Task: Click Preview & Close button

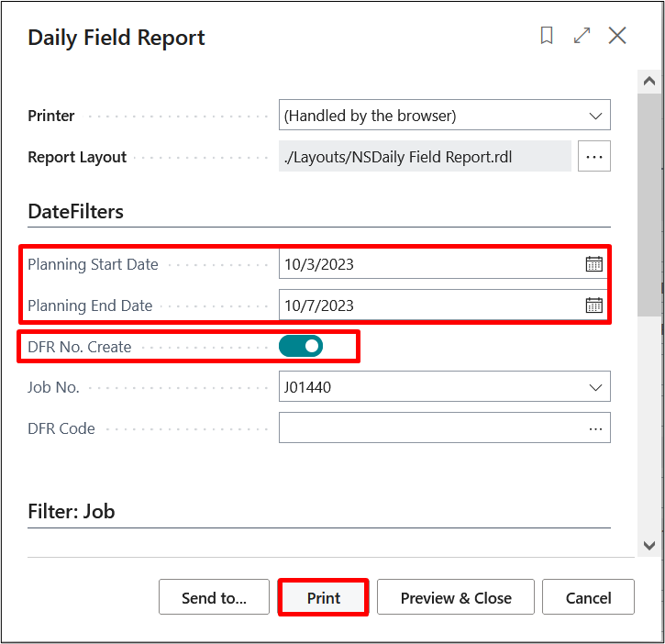Action: coord(456,598)
